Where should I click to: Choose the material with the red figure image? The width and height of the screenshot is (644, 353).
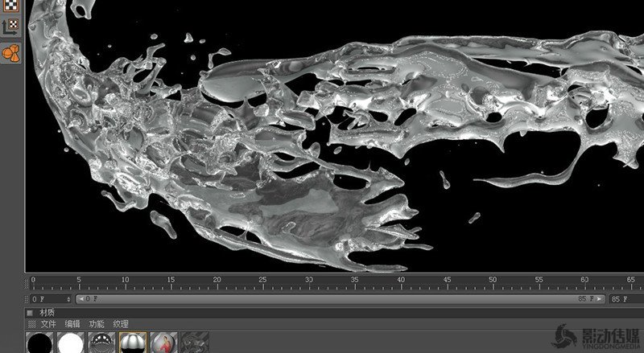[x=163, y=343]
